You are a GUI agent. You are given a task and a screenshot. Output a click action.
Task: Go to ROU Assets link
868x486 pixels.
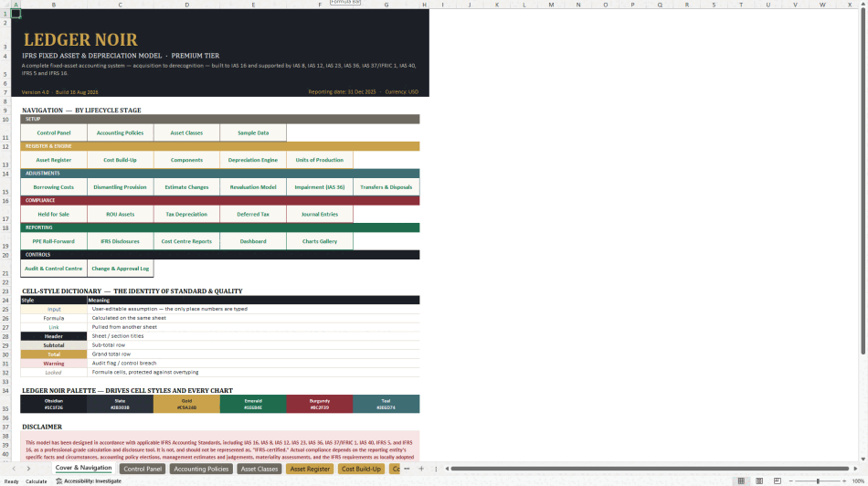pyautogui.click(x=120, y=214)
